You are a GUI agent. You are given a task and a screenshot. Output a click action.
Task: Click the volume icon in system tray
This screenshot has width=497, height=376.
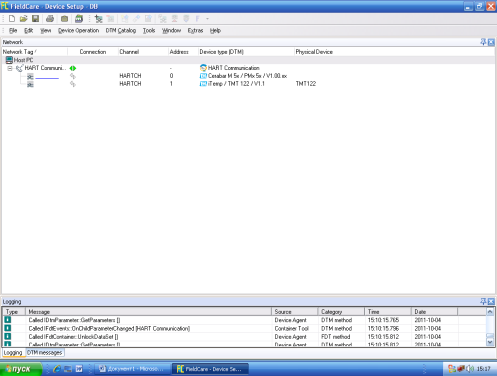470,369
